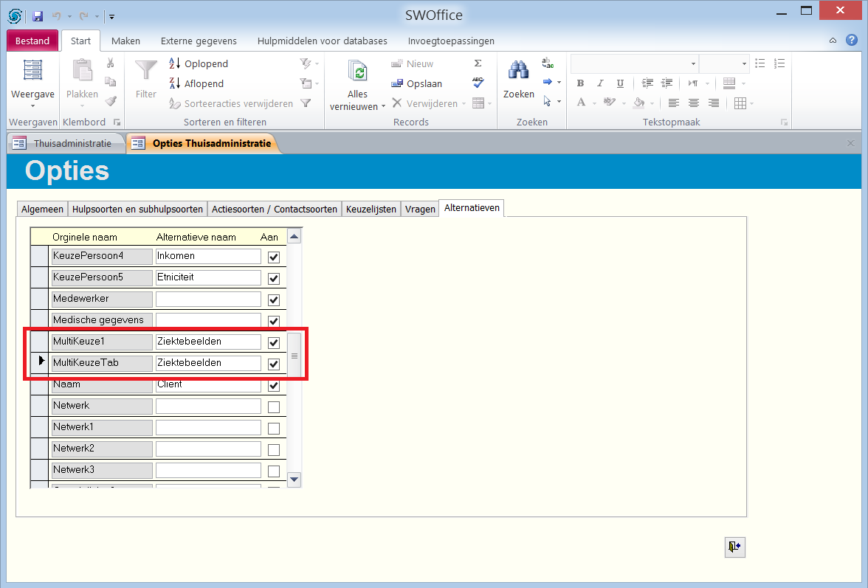
Task: Toggle Italic formatting
Action: tap(600, 83)
